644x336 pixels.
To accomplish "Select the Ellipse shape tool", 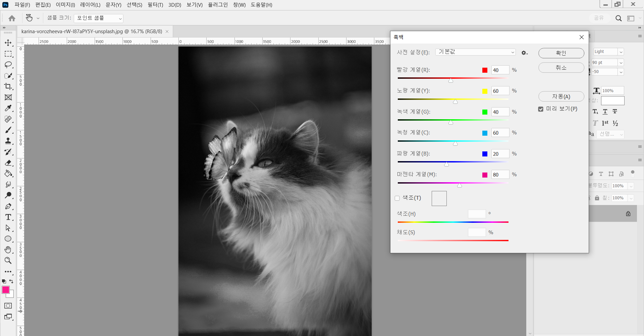I will click(x=8, y=239).
